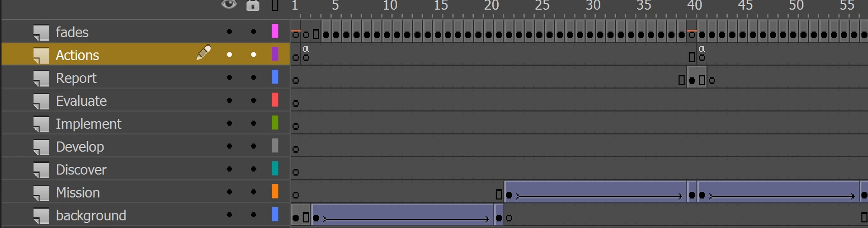868x228 pixels.
Task: Hide the Discover layer via visibility dot
Action: [230, 169]
